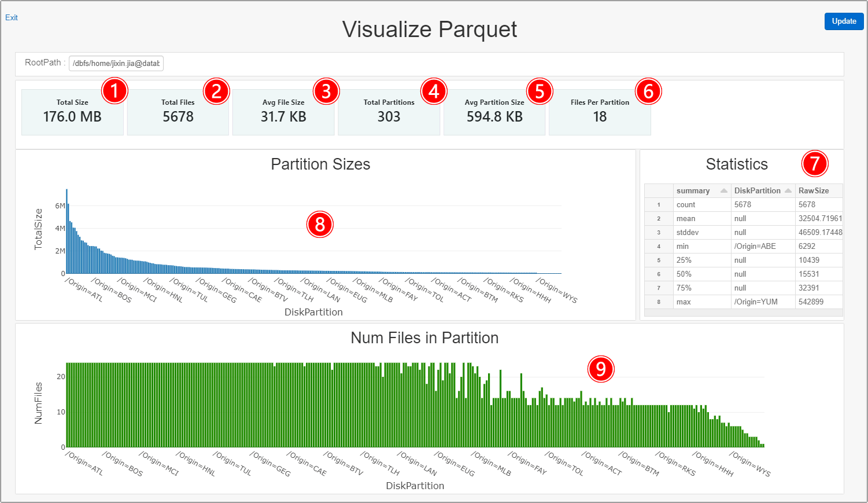This screenshot has height=503, width=868.
Task: Click the red number 9 marker on Num Files chart
Action: (601, 369)
